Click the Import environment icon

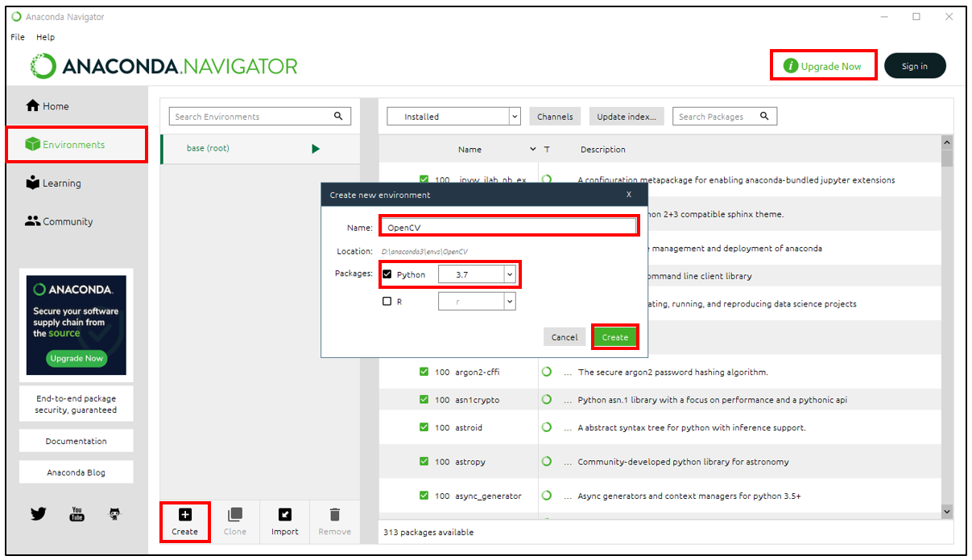point(285,514)
